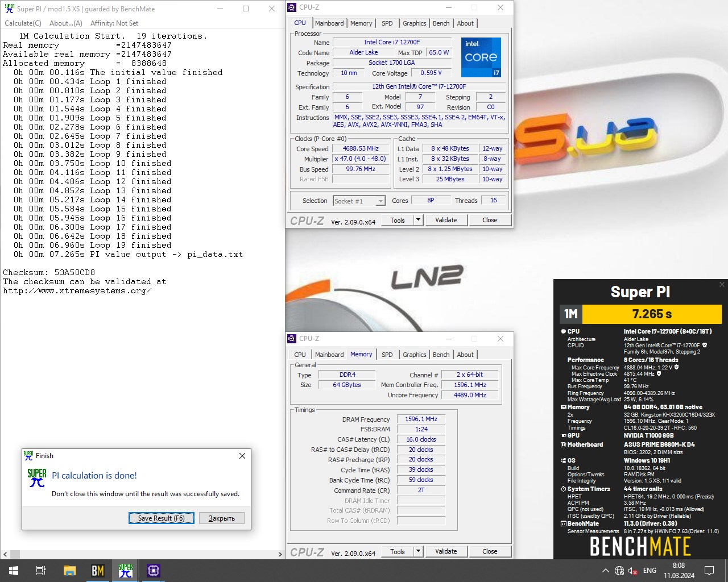Click ASUS PRIME B660M-K D4 text

(x=659, y=444)
